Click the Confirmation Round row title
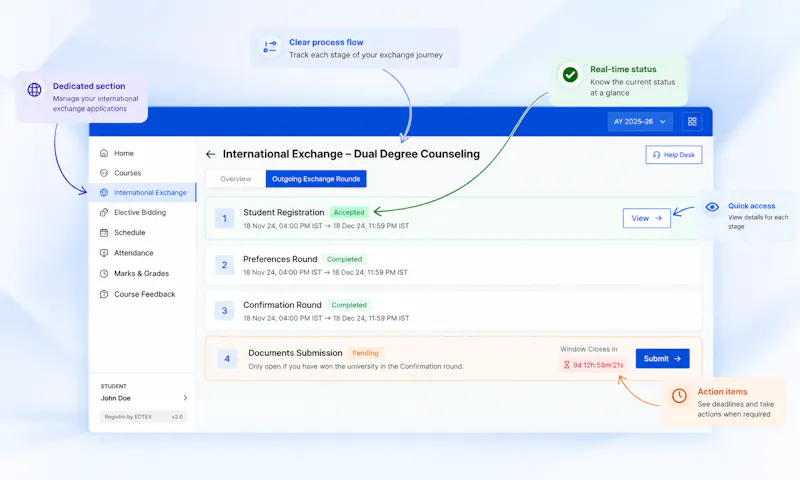This screenshot has width=800, height=480. coord(282,305)
